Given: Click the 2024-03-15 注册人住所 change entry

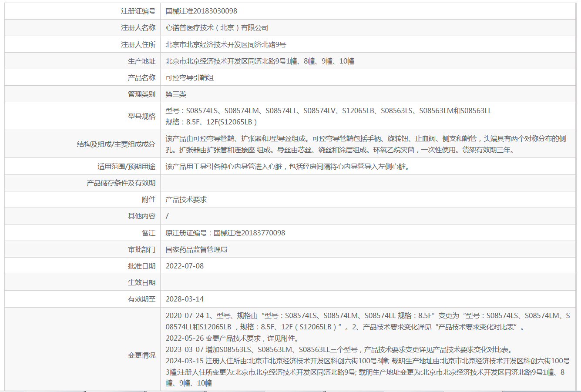Looking at the screenshot, I should click(368, 372).
